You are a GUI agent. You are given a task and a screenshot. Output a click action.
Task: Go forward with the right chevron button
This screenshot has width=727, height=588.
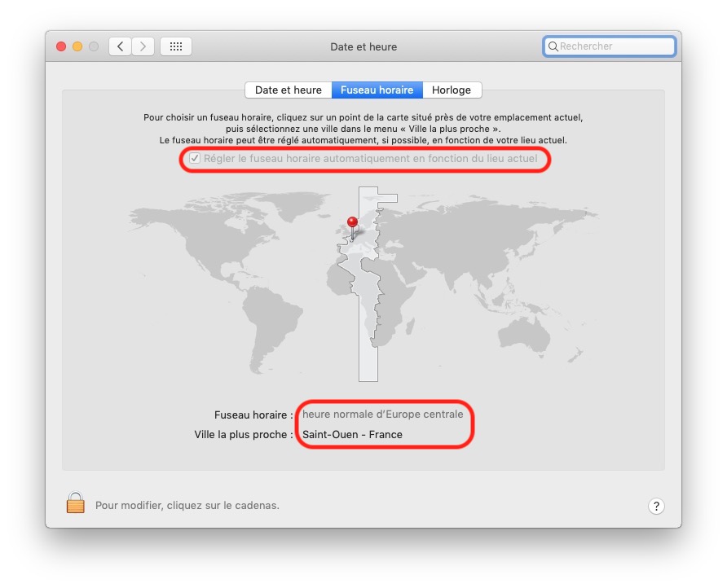pyautogui.click(x=143, y=46)
